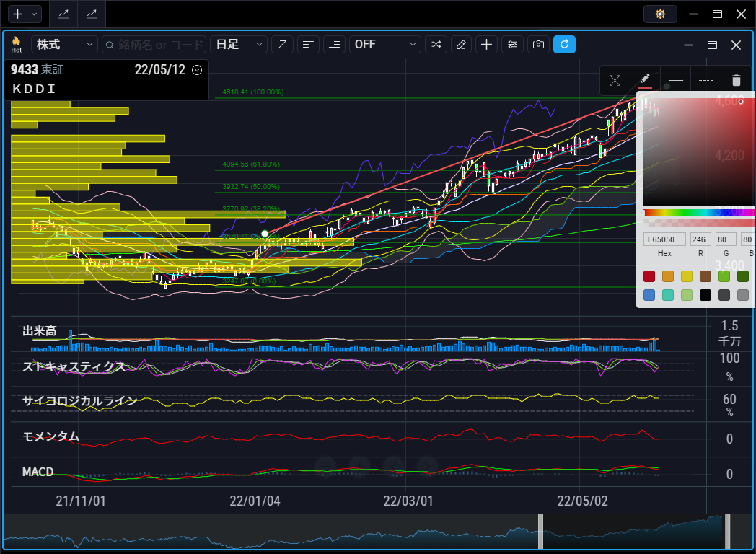Screen dimensions: 756x554
Task: Click the sliders settings icon in toolbar
Action: (512, 45)
